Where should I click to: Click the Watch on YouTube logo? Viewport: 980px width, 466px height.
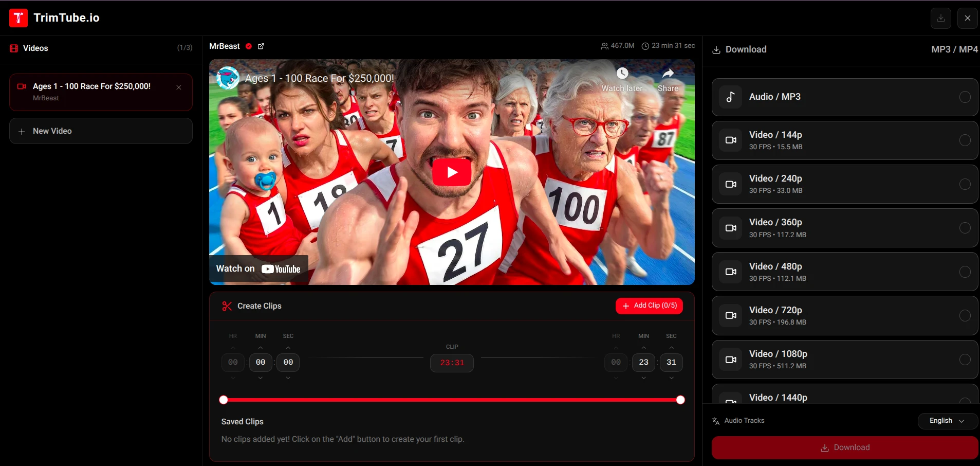281,269
